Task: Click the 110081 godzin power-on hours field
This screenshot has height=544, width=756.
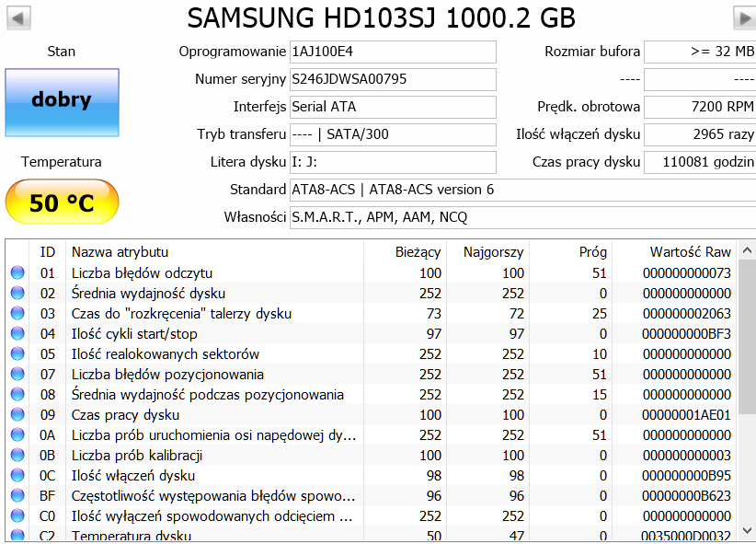Action: (699, 162)
